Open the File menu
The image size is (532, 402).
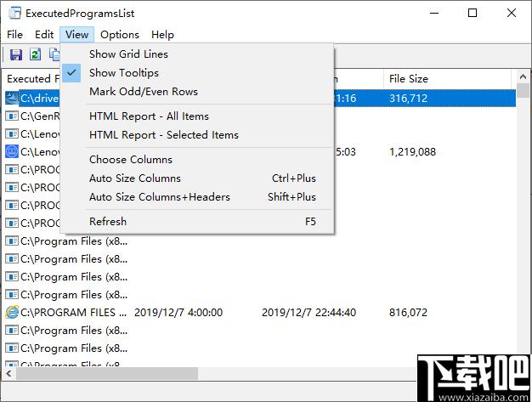coord(15,35)
